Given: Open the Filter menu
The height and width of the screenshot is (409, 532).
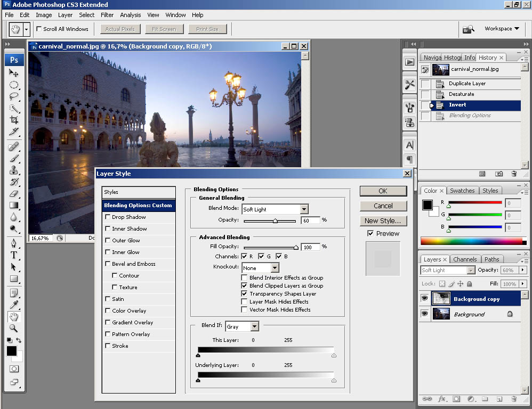Looking at the screenshot, I should pyautogui.click(x=107, y=15).
